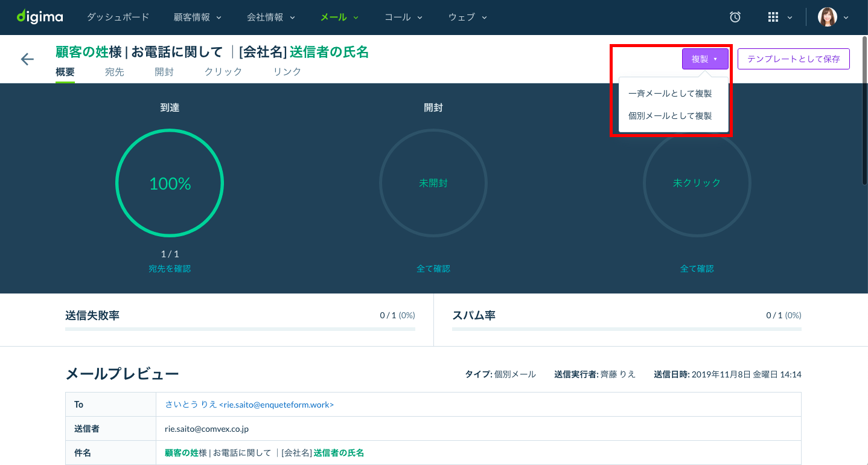Click テンプレートとして保存 button

coord(793,59)
